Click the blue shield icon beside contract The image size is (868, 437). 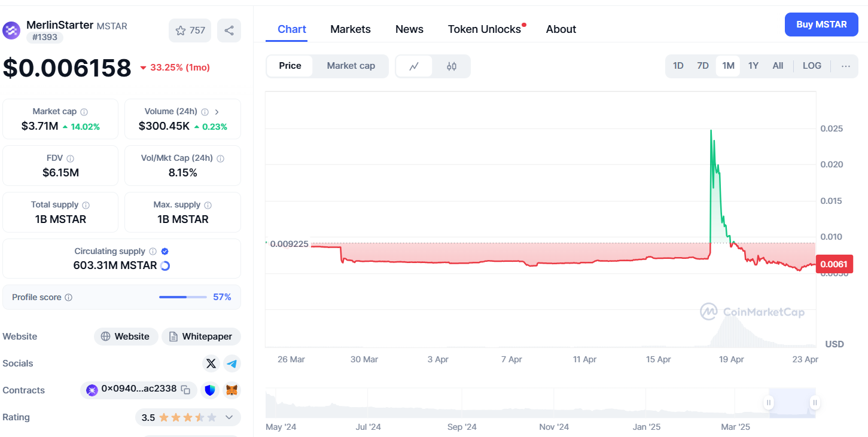[209, 390]
